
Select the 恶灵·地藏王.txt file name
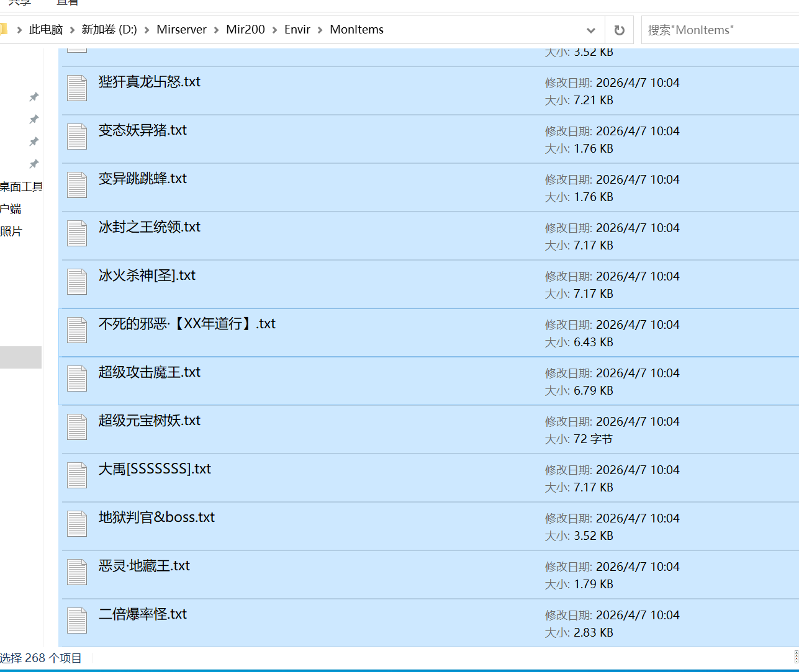(x=144, y=566)
